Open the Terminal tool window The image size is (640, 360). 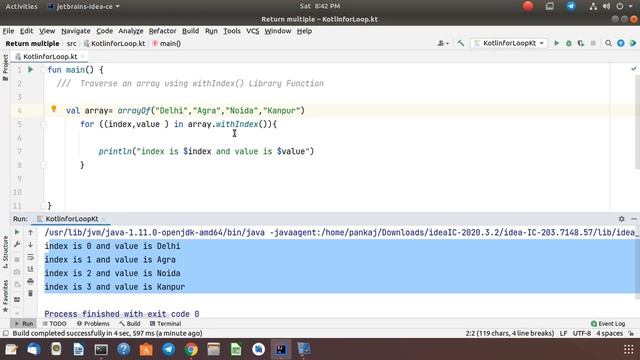click(x=165, y=323)
